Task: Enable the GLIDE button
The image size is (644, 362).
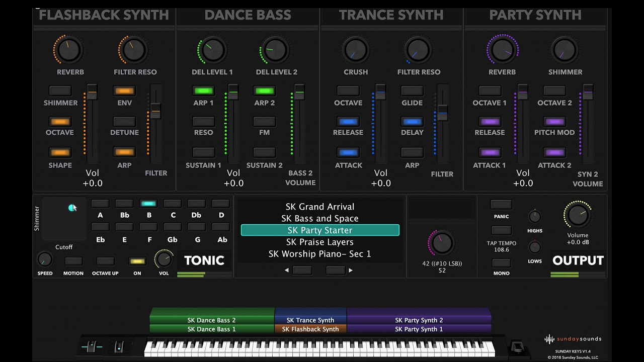Action: click(x=412, y=91)
